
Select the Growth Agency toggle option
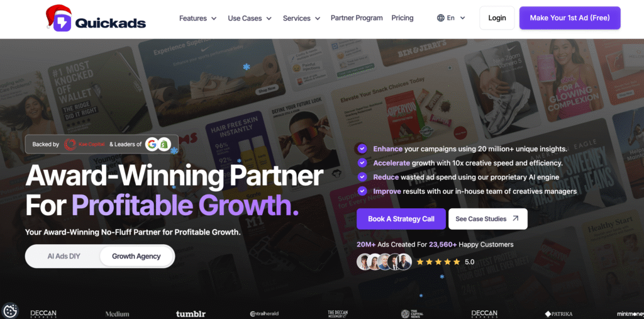tap(136, 256)
